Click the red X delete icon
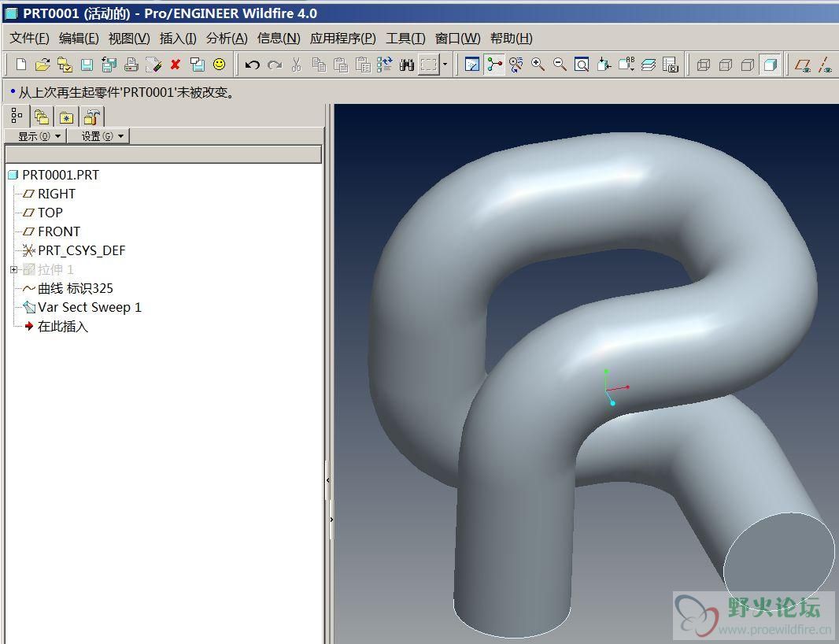The image size is (839, 644). tap(176, 65)
